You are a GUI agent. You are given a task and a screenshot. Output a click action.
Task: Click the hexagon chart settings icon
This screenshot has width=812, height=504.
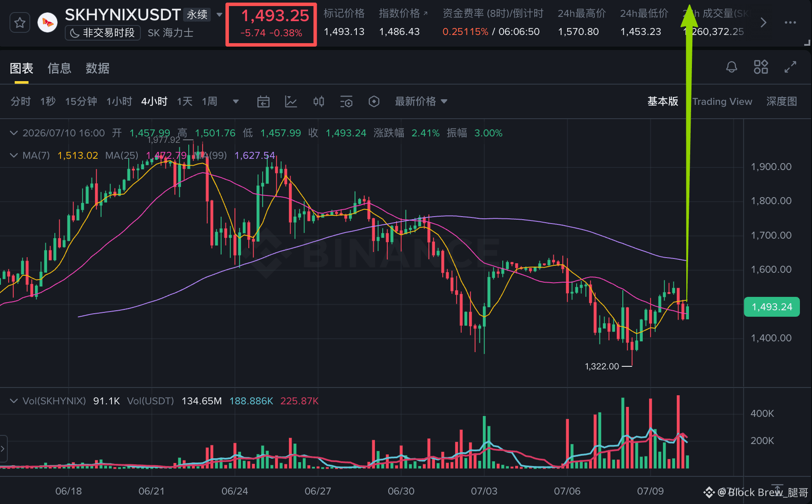(x=374, y=102)
